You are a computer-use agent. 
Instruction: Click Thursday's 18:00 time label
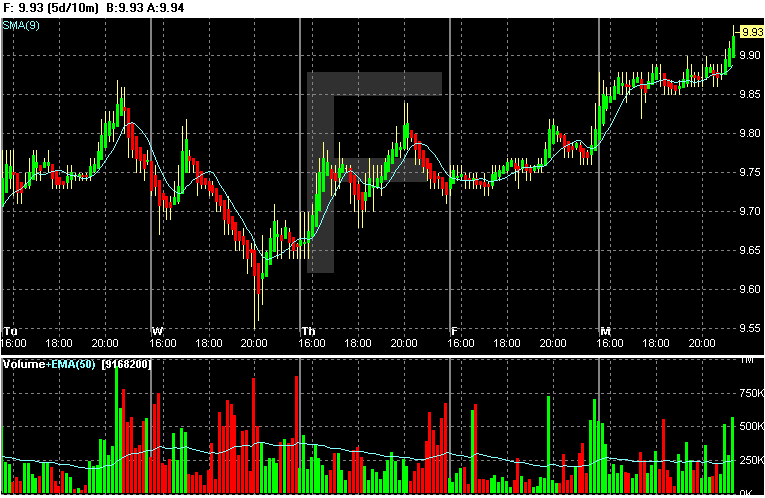tap(358, 343)
